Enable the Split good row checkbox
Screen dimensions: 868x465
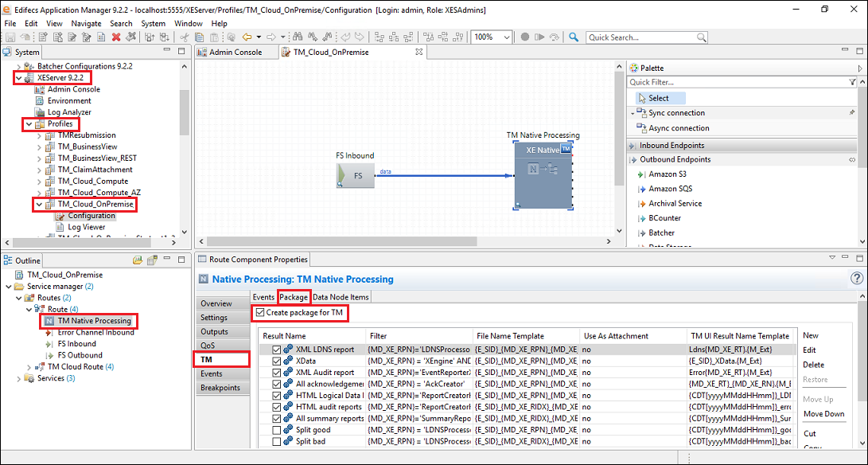pyautogui.click(x=276, y=430)
